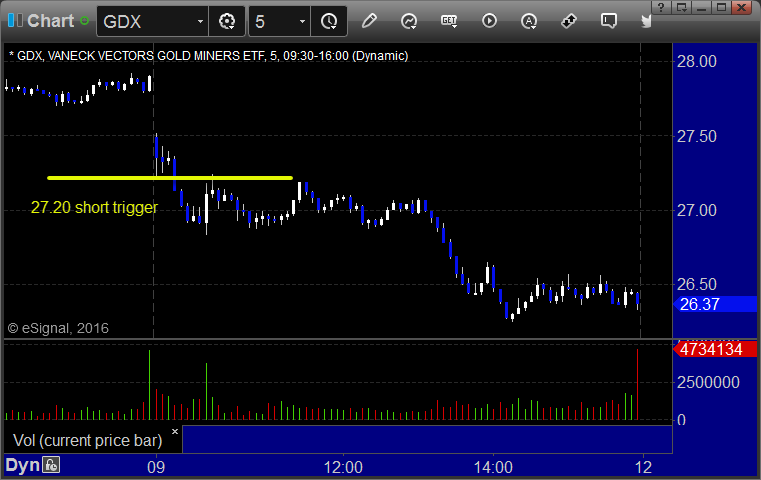Viewport: 761px width, 480px height.
Task: Remove the Vol study with its x
Action: point(175,431)
